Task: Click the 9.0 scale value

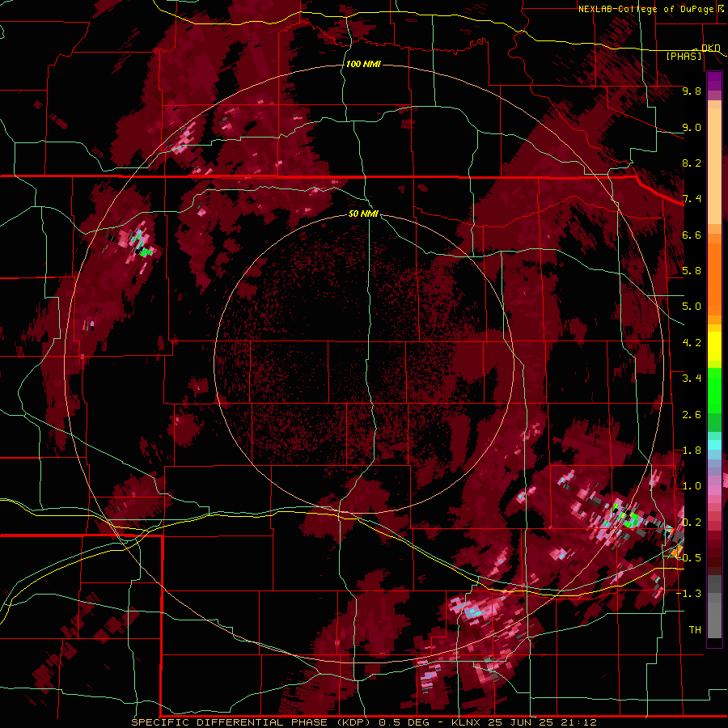Action: (692, 127)
